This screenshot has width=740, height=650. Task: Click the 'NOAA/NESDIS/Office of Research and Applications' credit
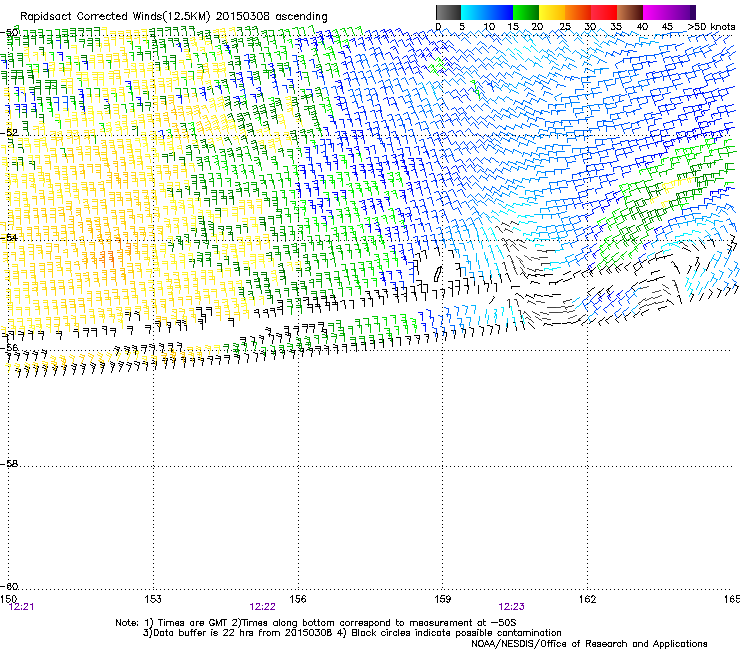click(x=589, y=643)
